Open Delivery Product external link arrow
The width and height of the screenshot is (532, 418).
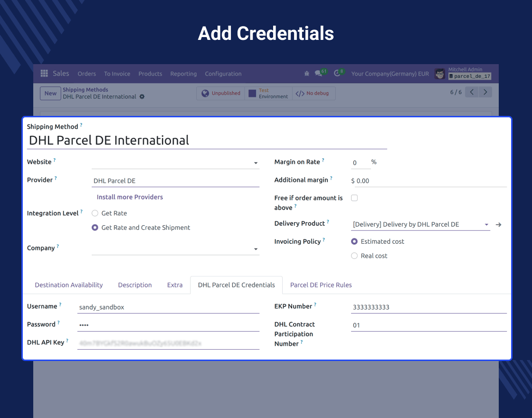click(x=498, y=225)
